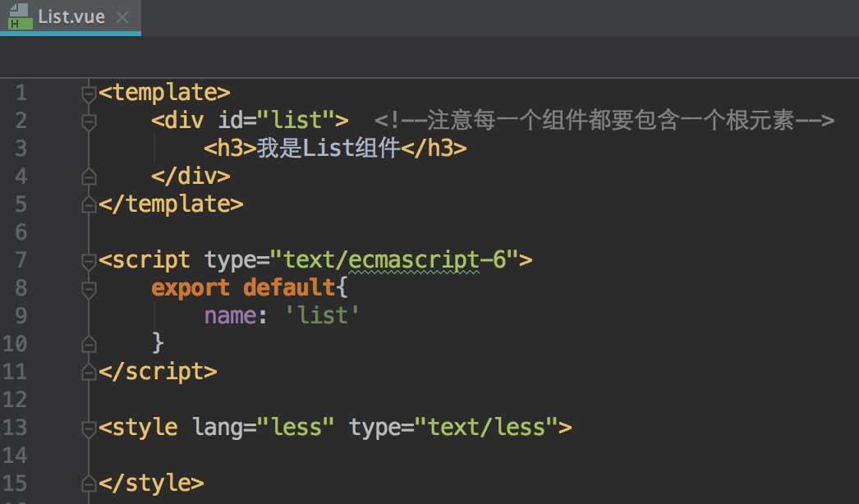Viewport: 859px width, 504px height.
Task: Click line number 3 in gutter
Action: coord(21,149)
